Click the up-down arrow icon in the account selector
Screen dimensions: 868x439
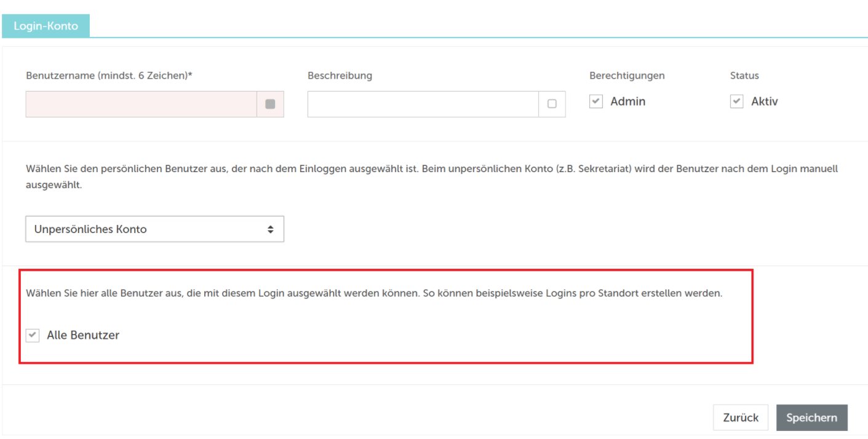pos(270,229)
